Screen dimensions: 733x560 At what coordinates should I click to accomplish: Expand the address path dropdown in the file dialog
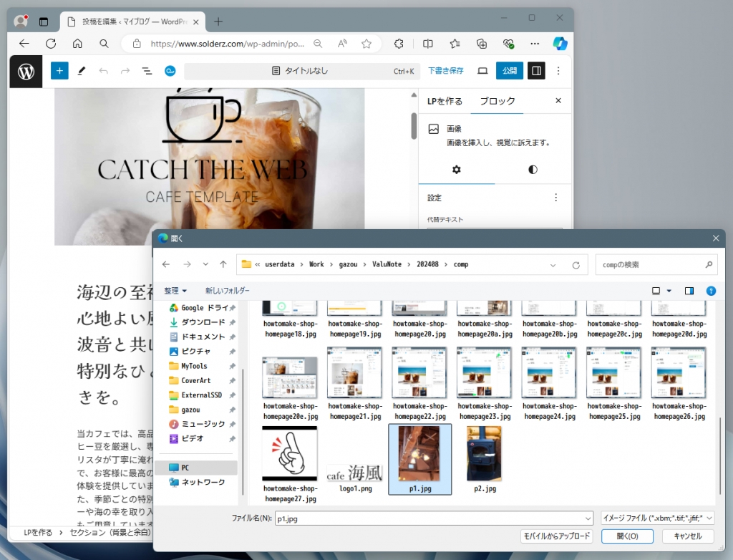pyautogui.click(x=553, y=265)
